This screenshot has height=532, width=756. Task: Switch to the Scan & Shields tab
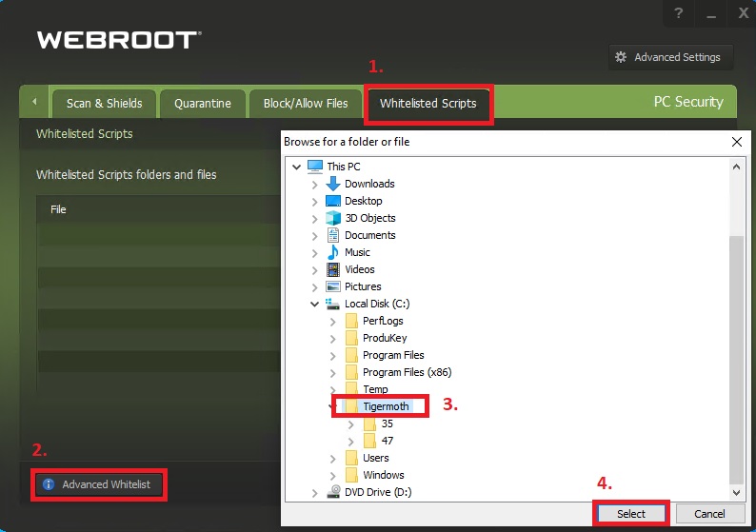(104, 103)
